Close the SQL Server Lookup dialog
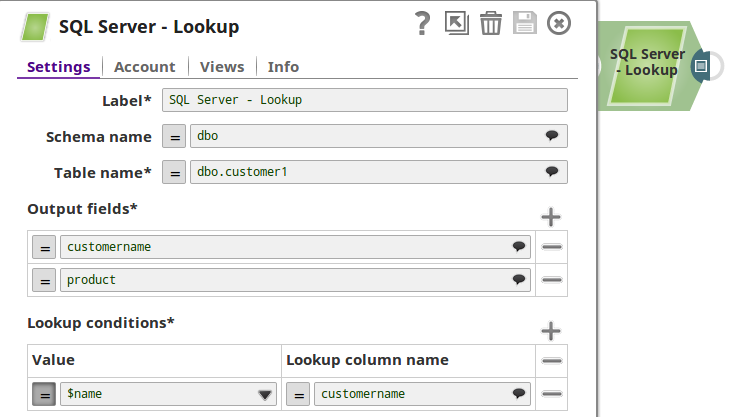The height and width of the screenshot is (417, 738). point(559,23)
